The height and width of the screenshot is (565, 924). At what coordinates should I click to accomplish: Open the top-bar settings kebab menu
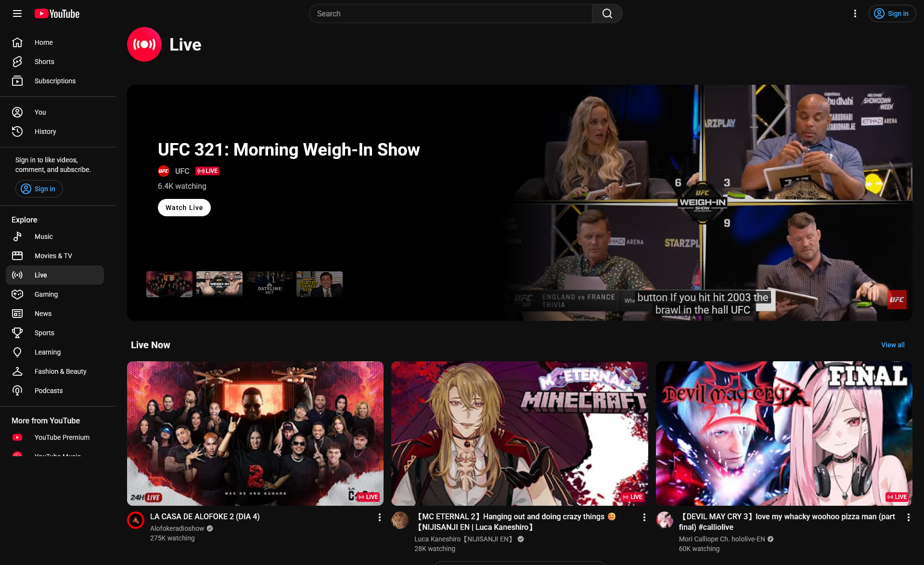click(x=855, y=13)
